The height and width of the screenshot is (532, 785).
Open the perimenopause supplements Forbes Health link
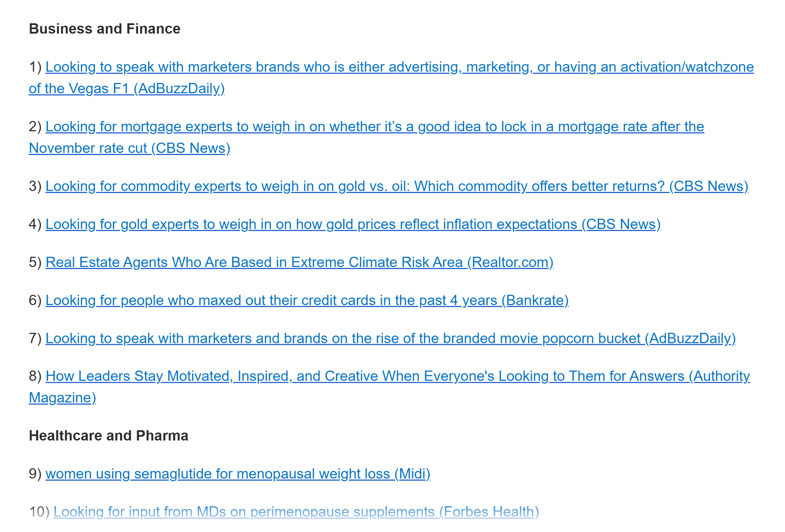point(296,512)
